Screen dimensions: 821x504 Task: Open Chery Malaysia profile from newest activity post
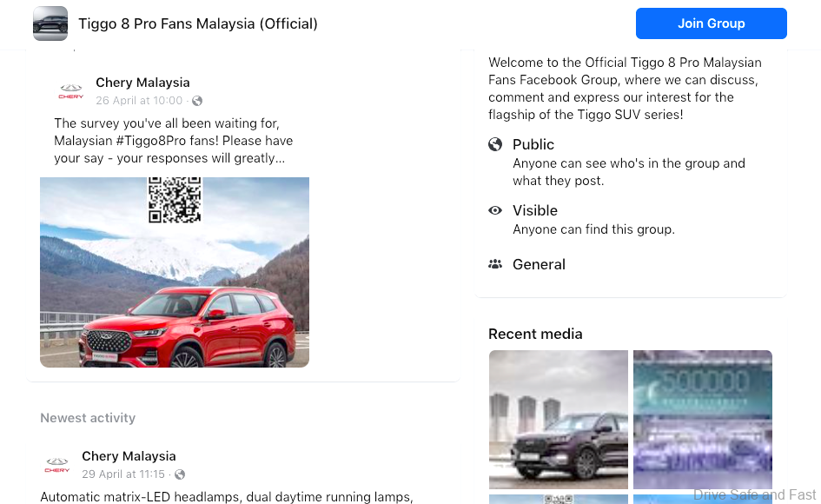(129, 456)
